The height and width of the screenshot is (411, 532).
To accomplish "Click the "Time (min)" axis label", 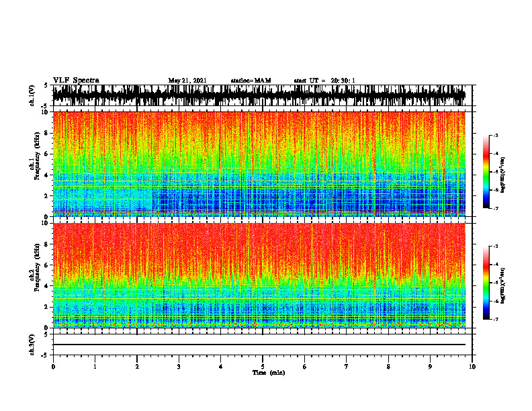I will (x=269, y=373).
